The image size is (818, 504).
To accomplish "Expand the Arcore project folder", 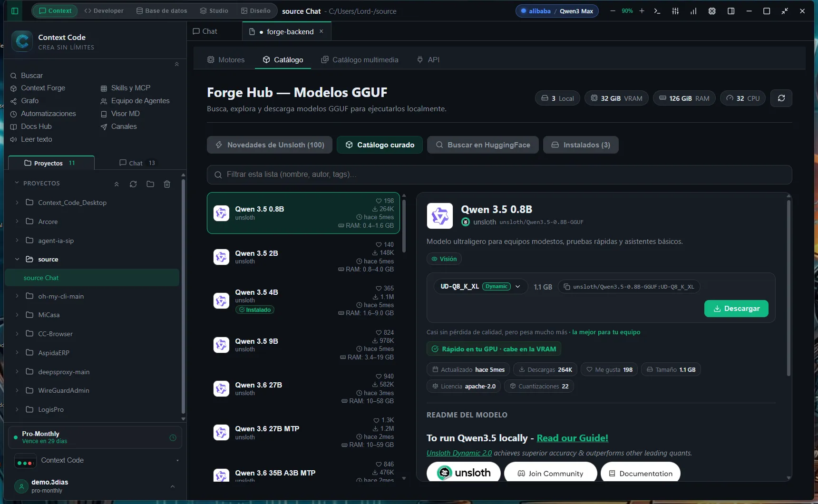I will coord(17,222).
